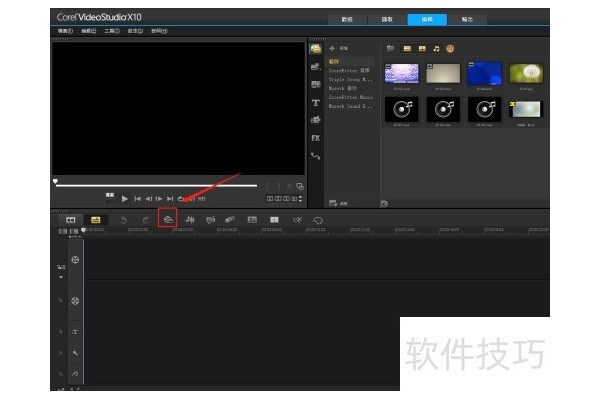
Task: Select Triple Scoop M... folder
Action: (350, 80)
